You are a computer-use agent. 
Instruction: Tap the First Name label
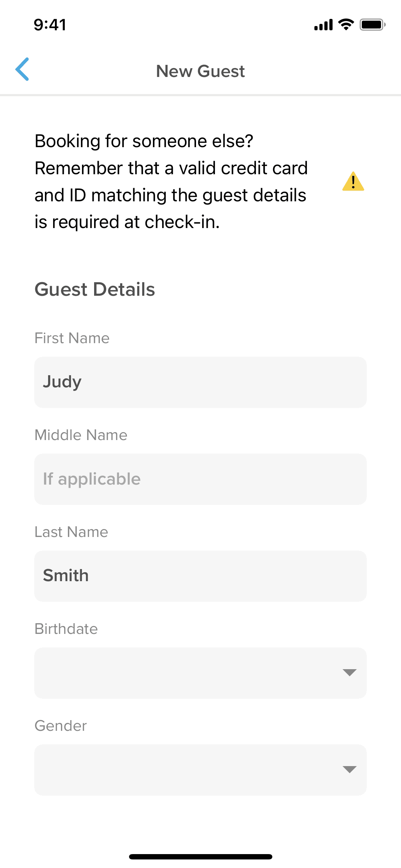pos(72,338)
